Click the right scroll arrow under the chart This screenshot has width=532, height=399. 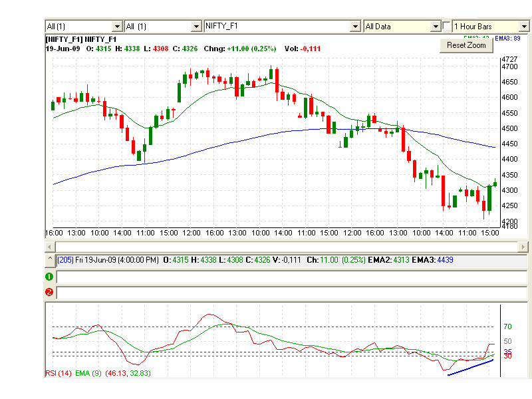523,247
